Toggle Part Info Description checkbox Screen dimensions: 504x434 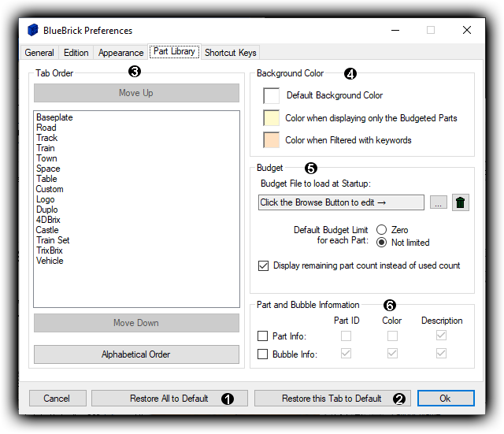pyautogui.click(x=441, y=336)
